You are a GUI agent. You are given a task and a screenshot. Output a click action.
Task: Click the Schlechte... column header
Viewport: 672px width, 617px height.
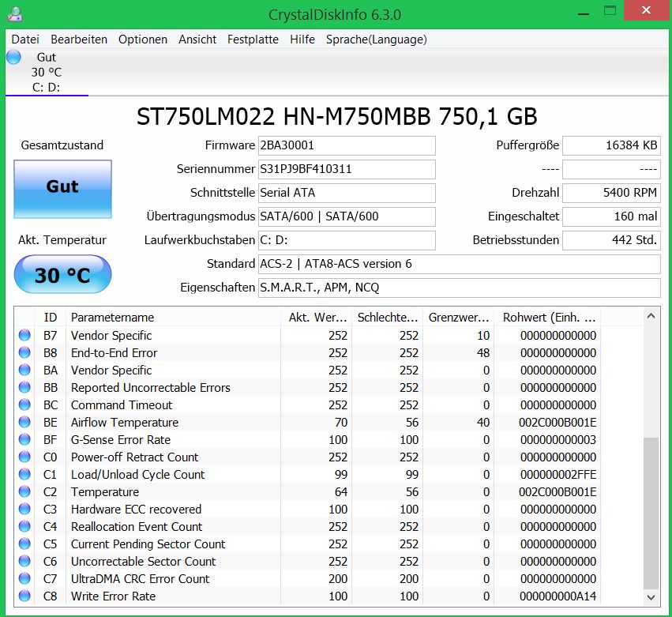(x=387, y=318)
